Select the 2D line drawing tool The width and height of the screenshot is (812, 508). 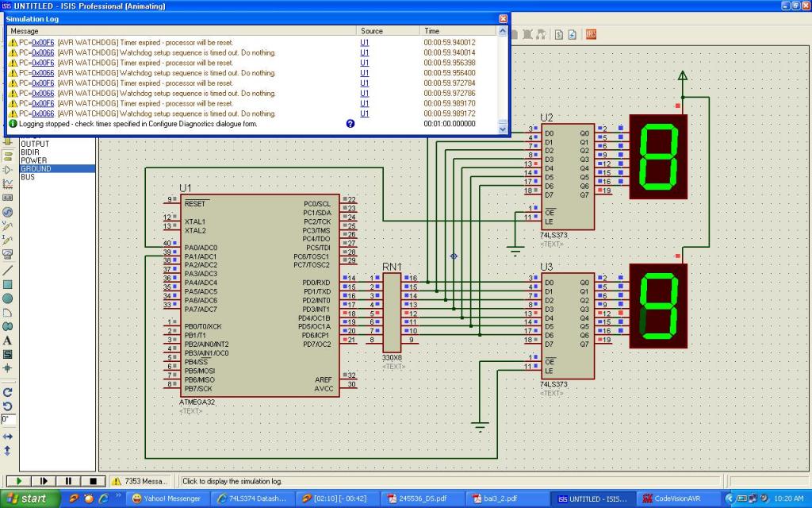click(x=8, y=270)
